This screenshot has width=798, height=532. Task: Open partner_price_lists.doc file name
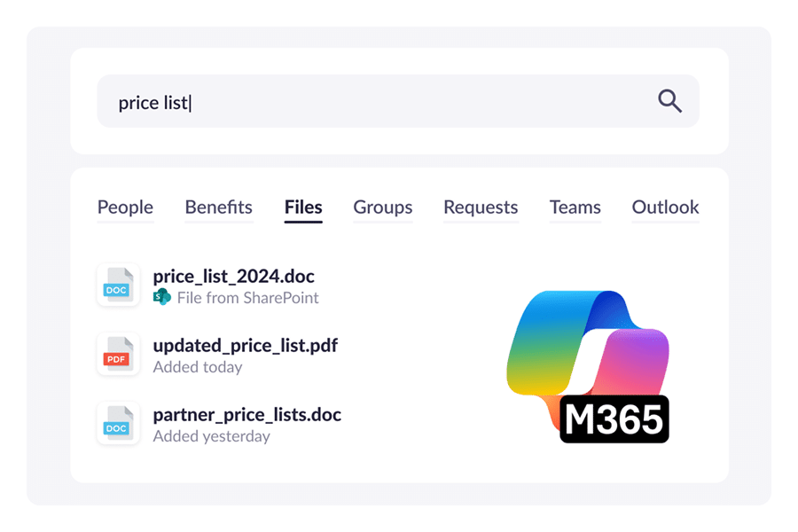tap(246, 416)
